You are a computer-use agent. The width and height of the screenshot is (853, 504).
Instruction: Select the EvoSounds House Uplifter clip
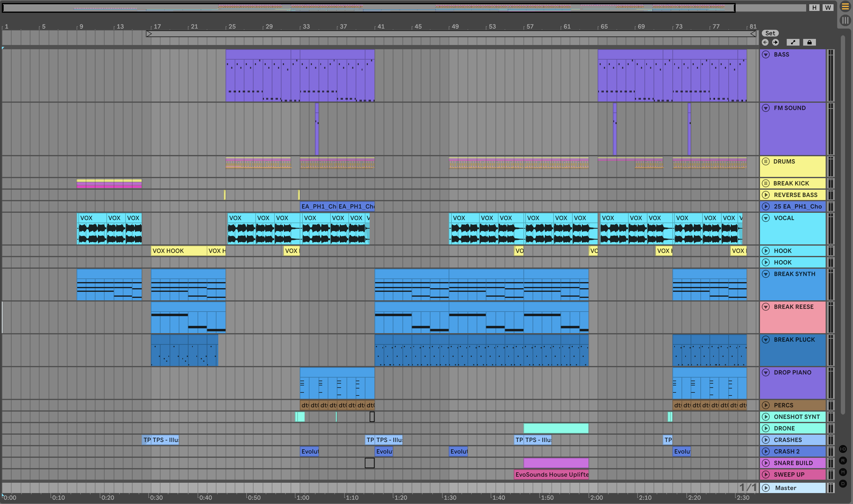[551, 475]
